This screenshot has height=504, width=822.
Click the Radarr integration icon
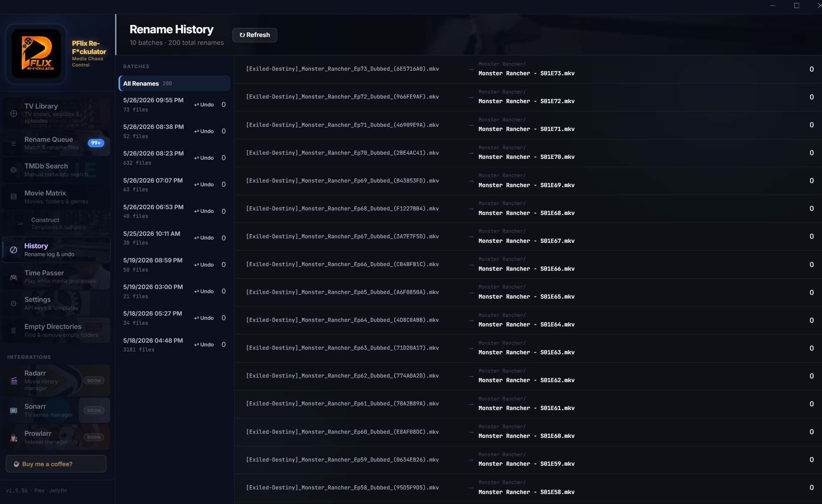point(14,380)
